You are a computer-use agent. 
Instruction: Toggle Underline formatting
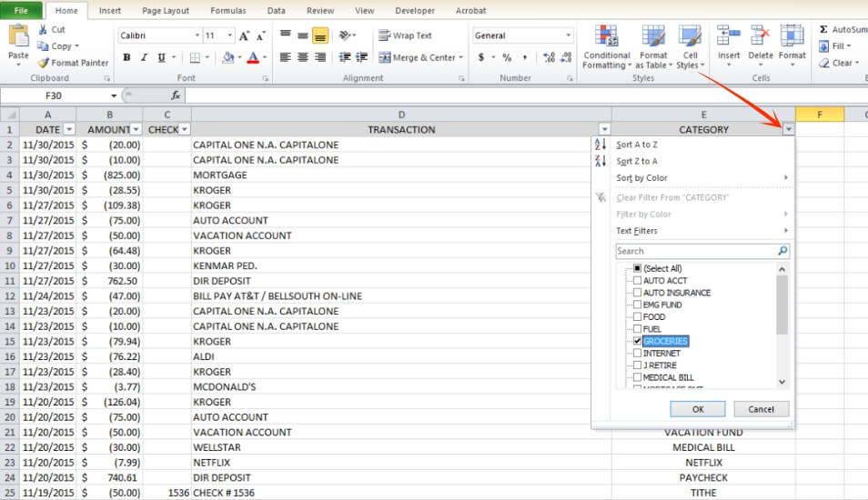161,57
